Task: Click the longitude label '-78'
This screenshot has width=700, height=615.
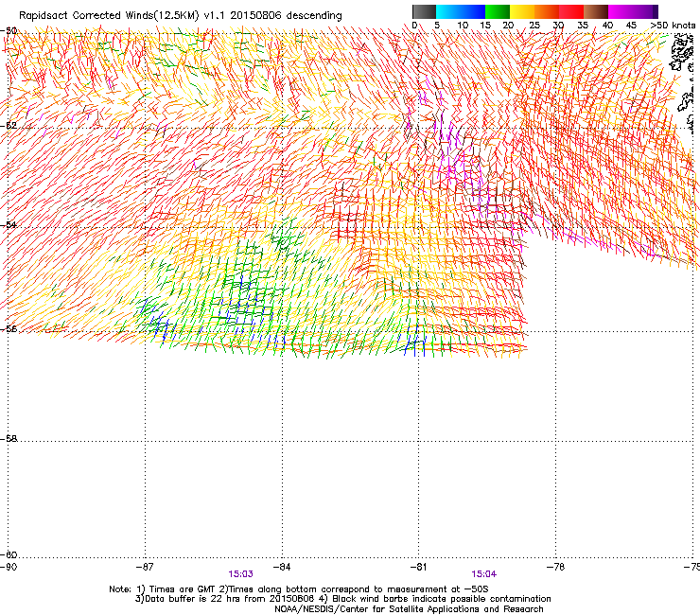Action: 555,567
